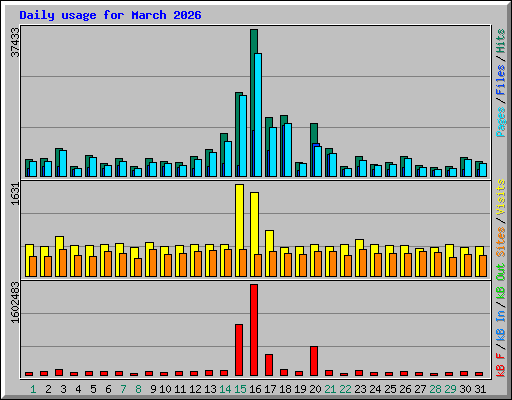Click day label 7 on the x-axis

tap(123, 389)
